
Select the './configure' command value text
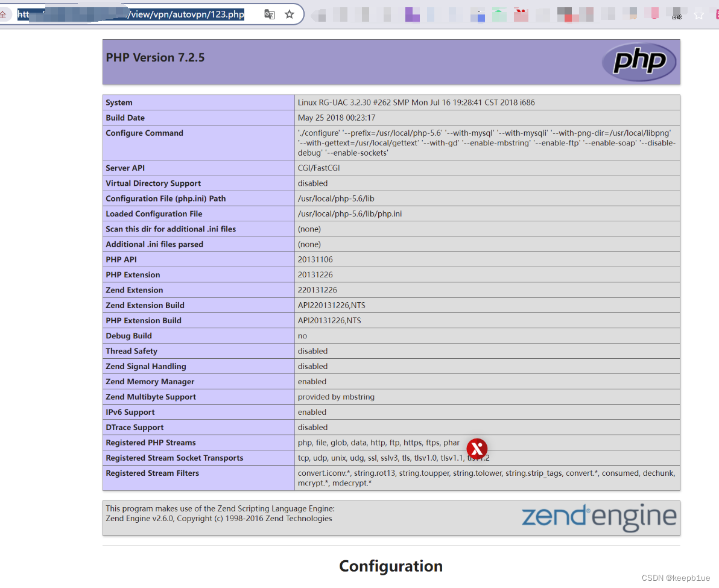pos(487,143)
